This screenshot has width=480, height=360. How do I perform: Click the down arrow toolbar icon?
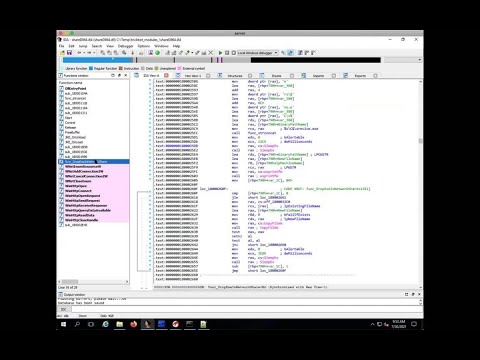(x=133, y=53)
